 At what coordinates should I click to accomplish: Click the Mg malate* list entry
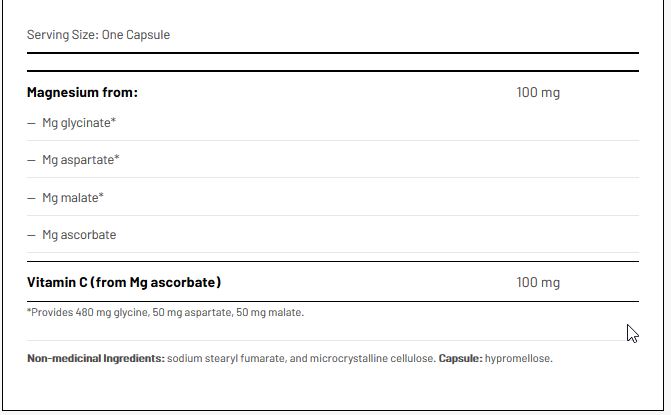tap(73, 197)
